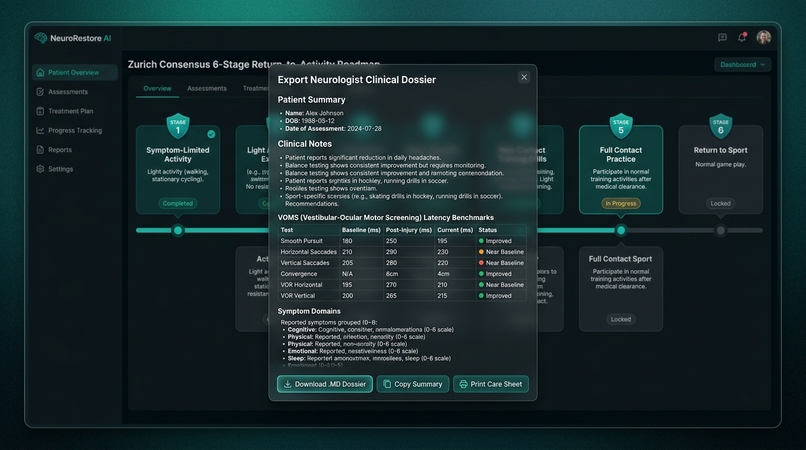
Task: Click the In Progress badge on Stage 5
Action: coord(621,204)
